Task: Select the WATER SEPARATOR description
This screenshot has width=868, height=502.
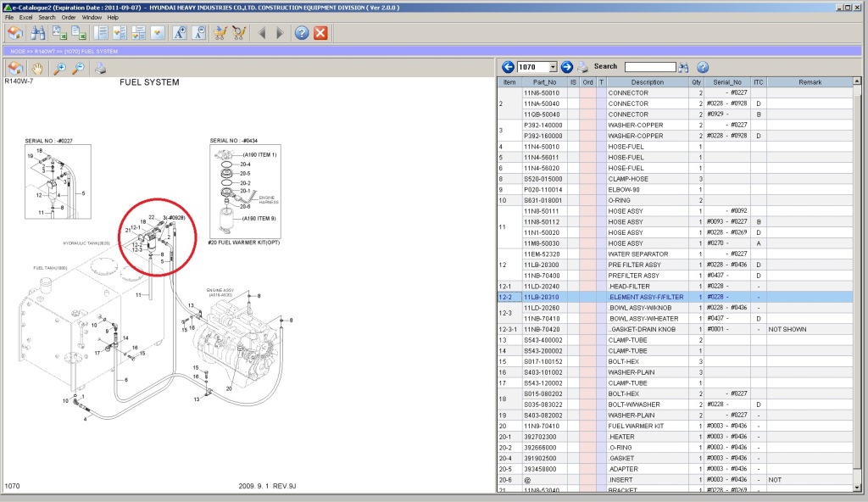Action: click(637, 254)
